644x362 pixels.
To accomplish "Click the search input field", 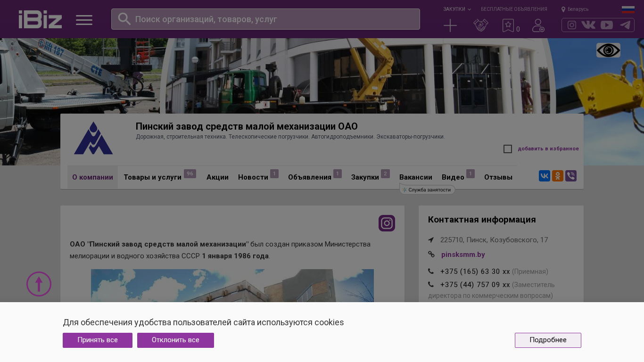I will pos(265,19).
